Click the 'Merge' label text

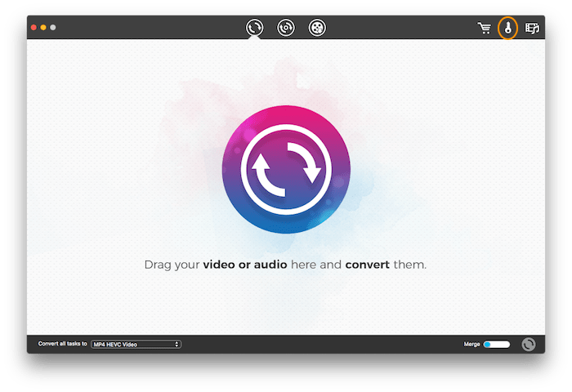pos(471,344)
